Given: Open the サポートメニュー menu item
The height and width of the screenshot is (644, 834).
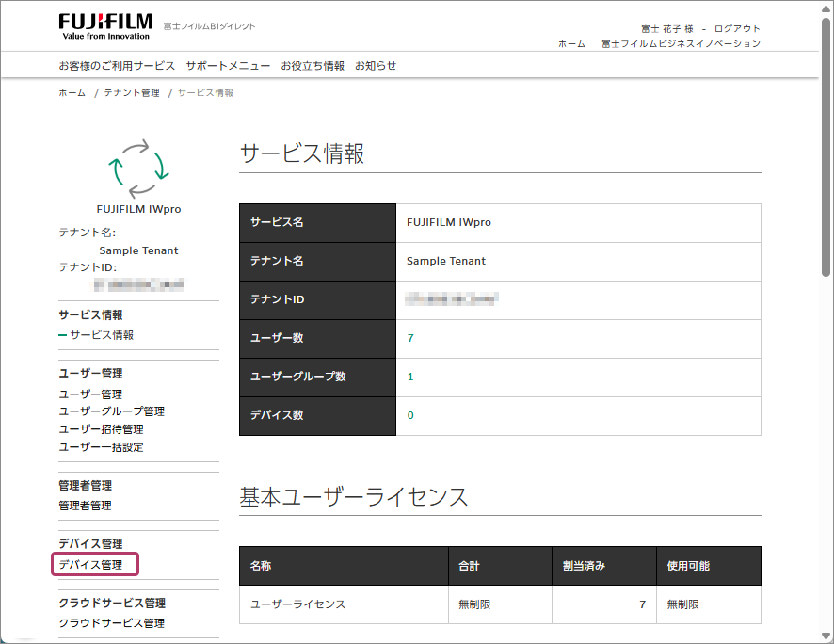Looking at the screenshot, I should (228, 66).
